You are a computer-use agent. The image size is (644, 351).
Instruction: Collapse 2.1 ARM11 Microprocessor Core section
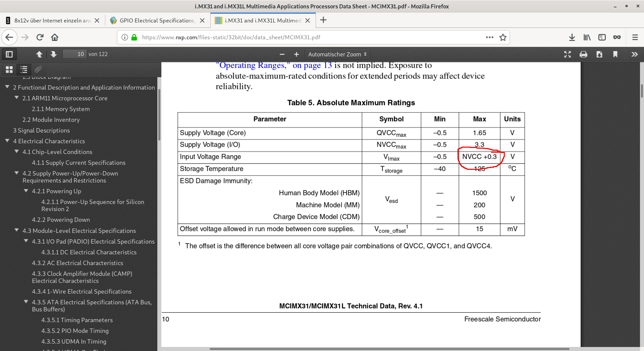16,98
